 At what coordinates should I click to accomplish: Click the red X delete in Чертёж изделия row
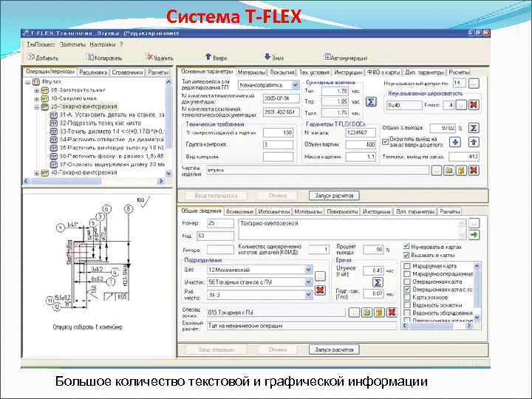pos(474,170)
